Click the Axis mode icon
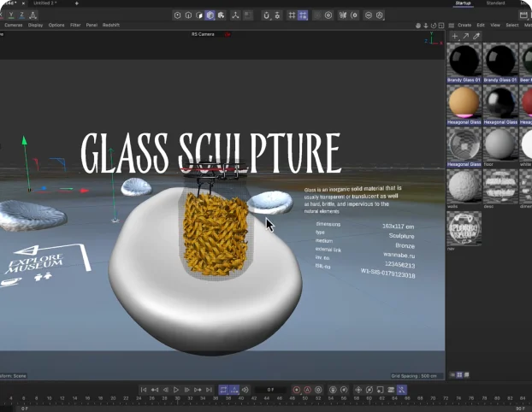Viewport: 532px width, 412px height. [x=235, y=15]
